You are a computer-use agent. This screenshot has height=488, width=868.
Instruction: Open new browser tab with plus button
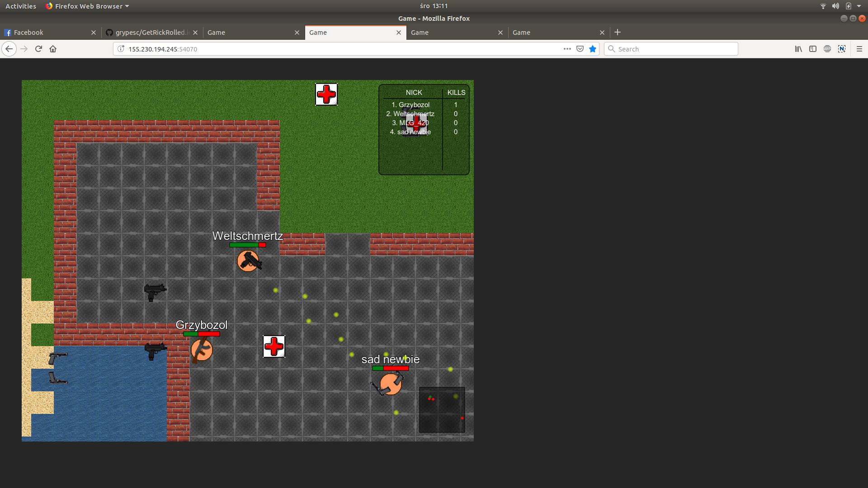point(618,32)
